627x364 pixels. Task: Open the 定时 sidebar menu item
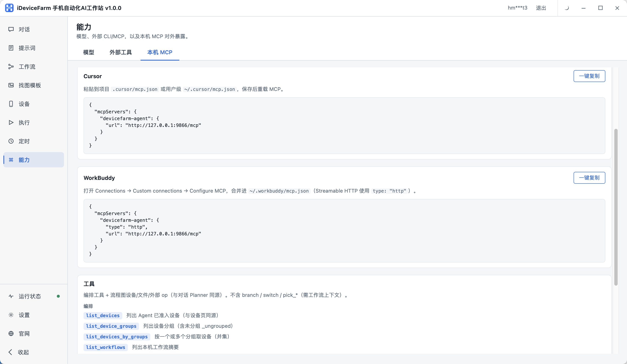click(x=33, y=141)
